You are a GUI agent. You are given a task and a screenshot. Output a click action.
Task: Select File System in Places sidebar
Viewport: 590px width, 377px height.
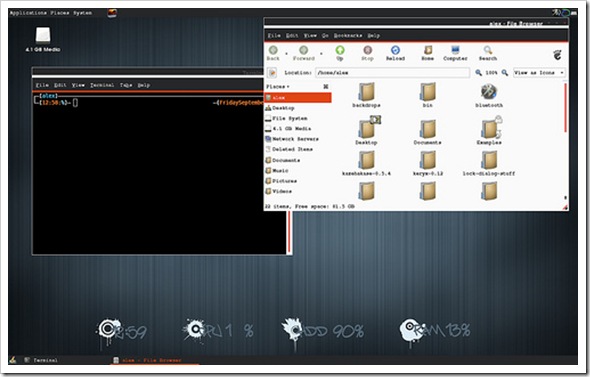(x=298, y=119)
